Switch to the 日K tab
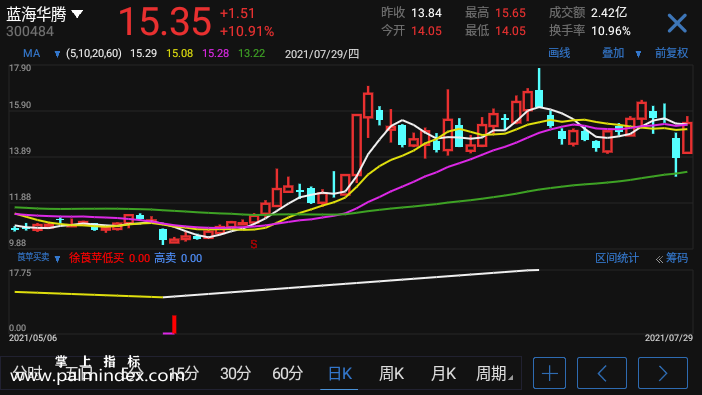This screenshot has height=395, width=702. (340, 374)
